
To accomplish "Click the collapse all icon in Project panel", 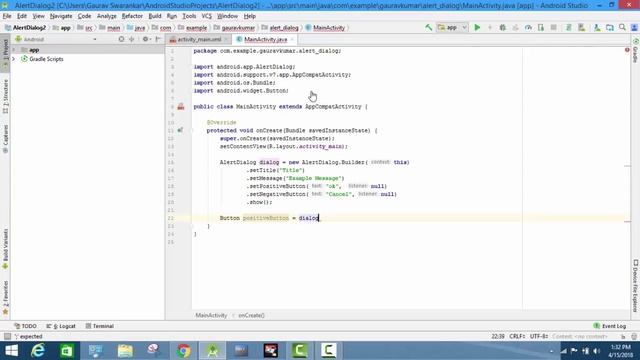I will (131, 39).
